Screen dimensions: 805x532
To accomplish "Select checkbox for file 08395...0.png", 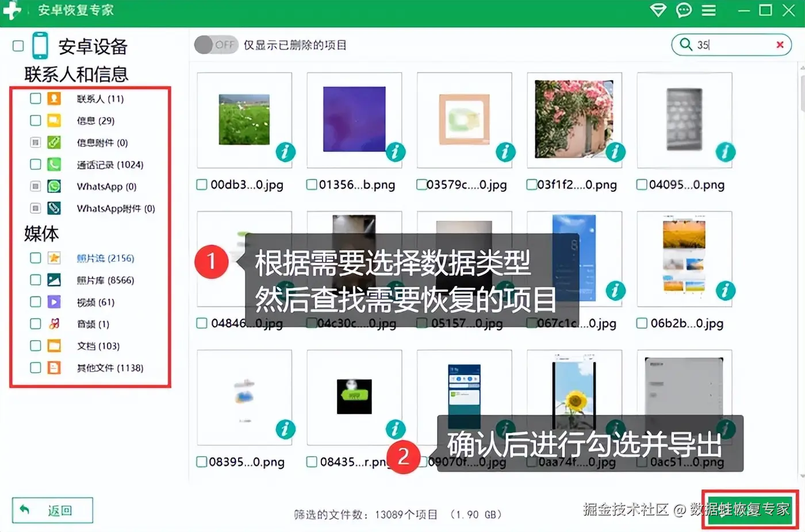I will (202, 462).
